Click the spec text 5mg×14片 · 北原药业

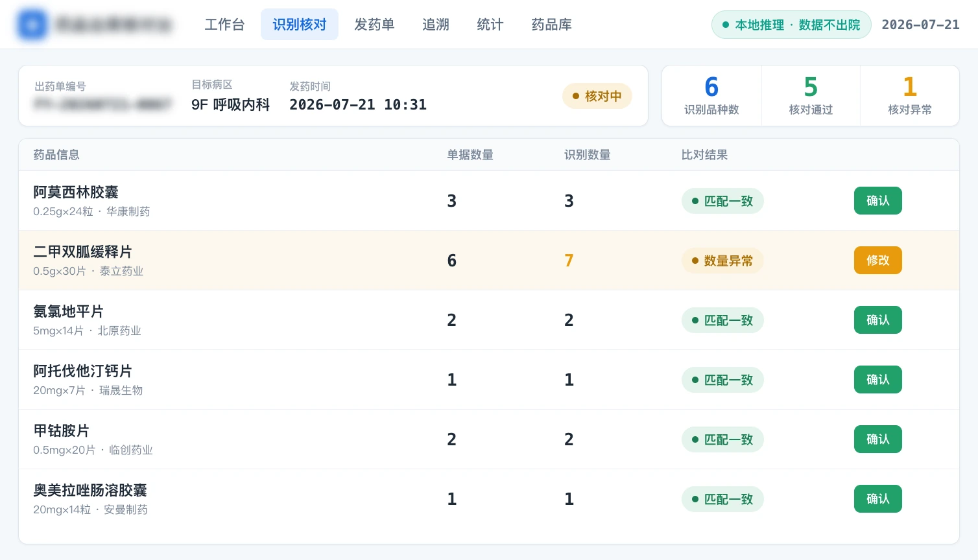(87, 331)
